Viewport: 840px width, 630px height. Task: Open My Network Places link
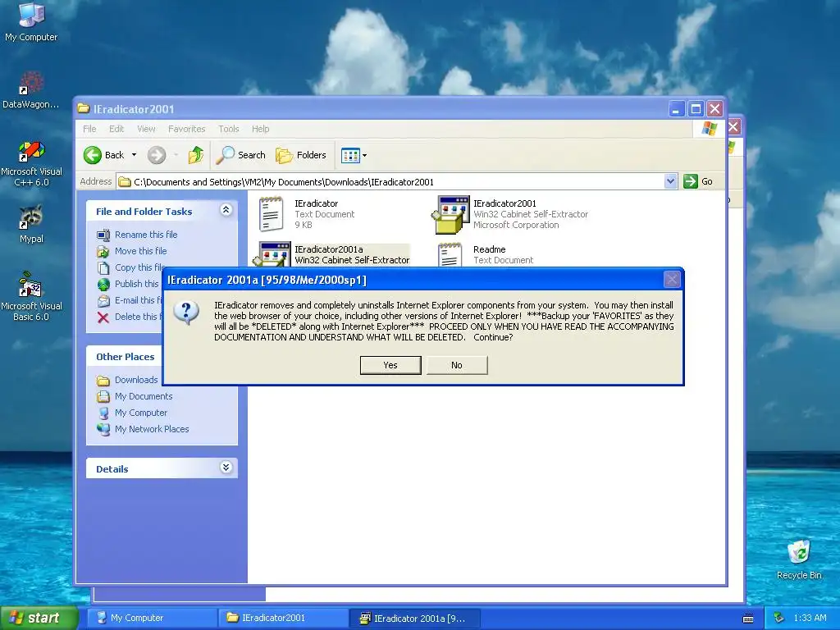tap(152, 429)
